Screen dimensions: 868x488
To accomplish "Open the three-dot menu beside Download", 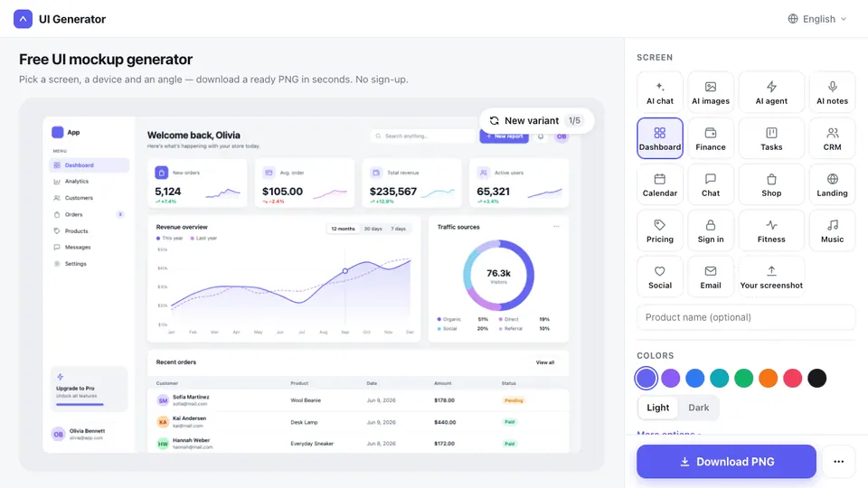I will 839,462.
